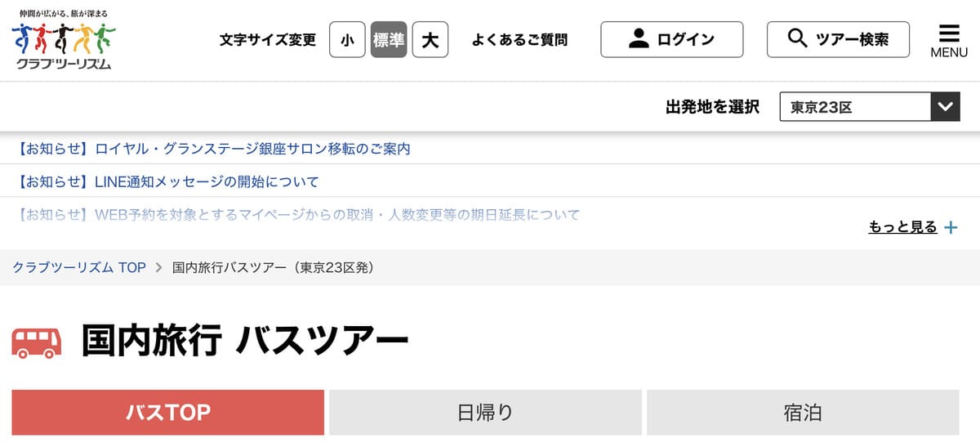Switch to the 日帰り tab
This screenshot has width=980, height=447.
click(485, 413)
